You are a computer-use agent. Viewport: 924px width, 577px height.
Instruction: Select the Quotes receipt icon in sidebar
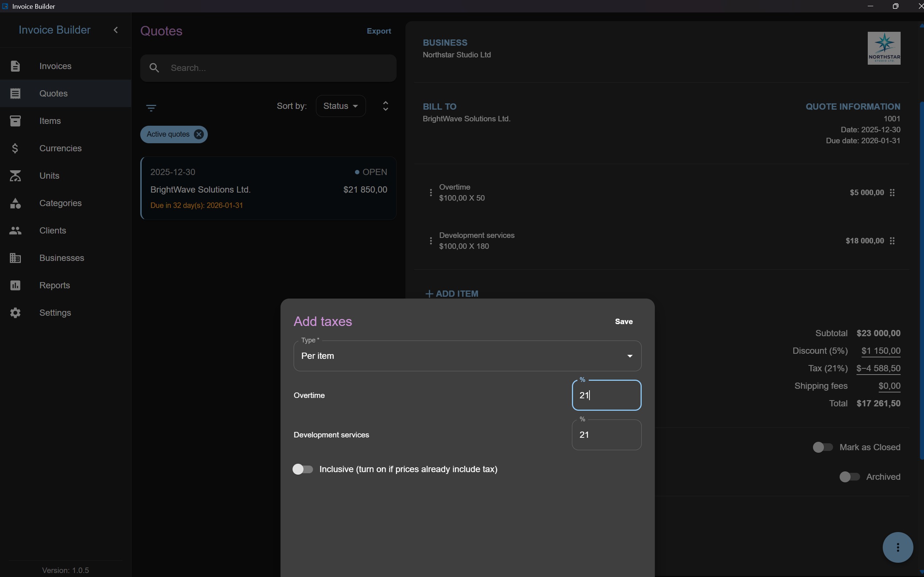coord(15,94)
